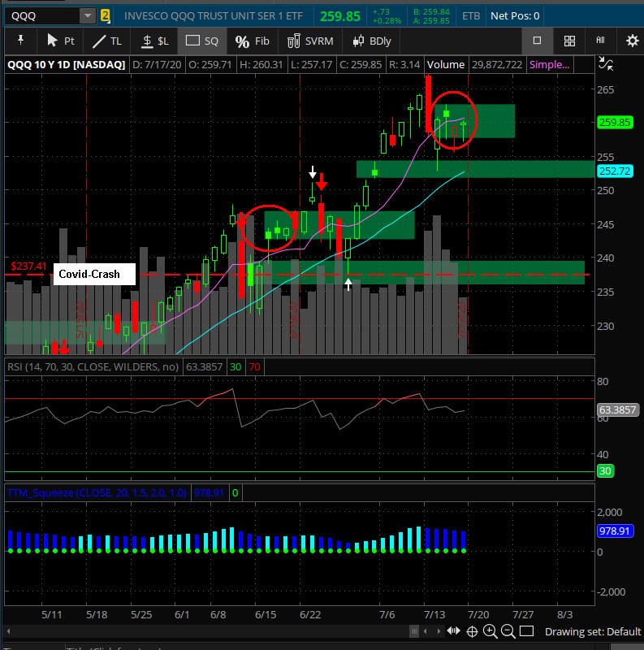Select the Trendline (TL) drawing tool
The height and width of the screenshot is (650, 644).
pos(106,41)
